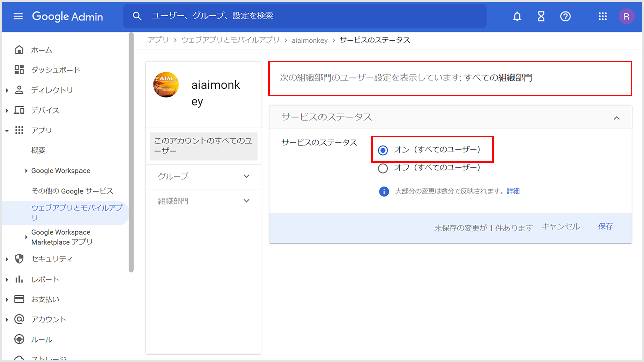
Task: Expand the 組織部門 section
Action: (x=246, y=201)
